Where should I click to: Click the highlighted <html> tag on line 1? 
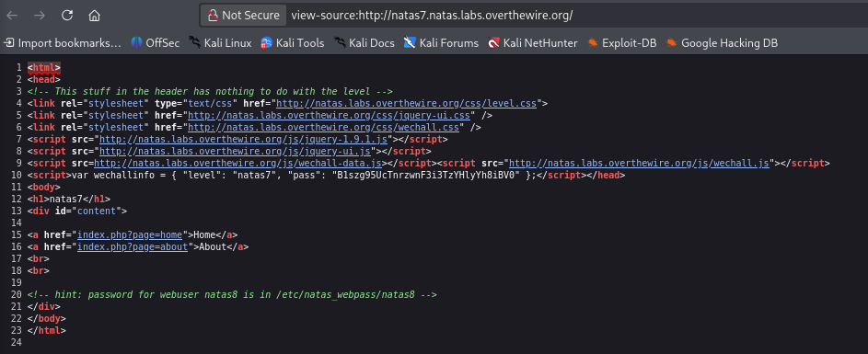44,67
